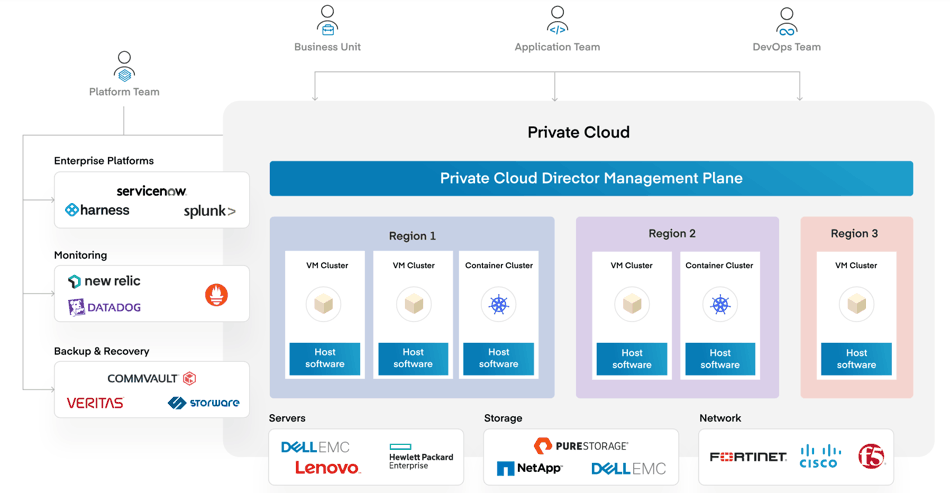Viewport: 950px width, 493px height.
Task: Click the Private Cloud Director Management Plane banner
Action: click(591, 178)
